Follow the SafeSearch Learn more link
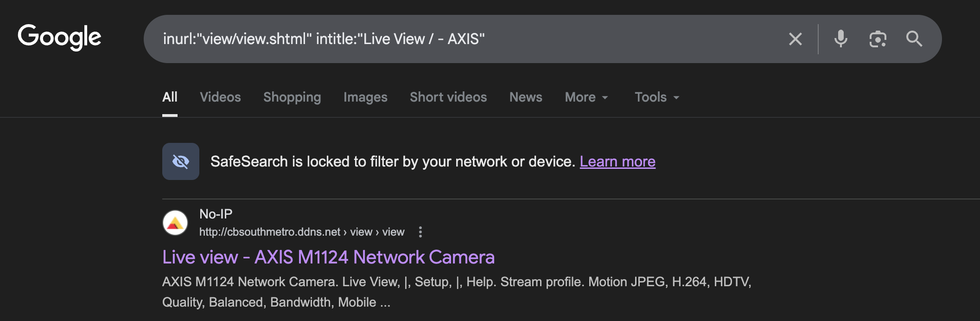The height and width of the screenshot is (321, 980). pos(617,161)
